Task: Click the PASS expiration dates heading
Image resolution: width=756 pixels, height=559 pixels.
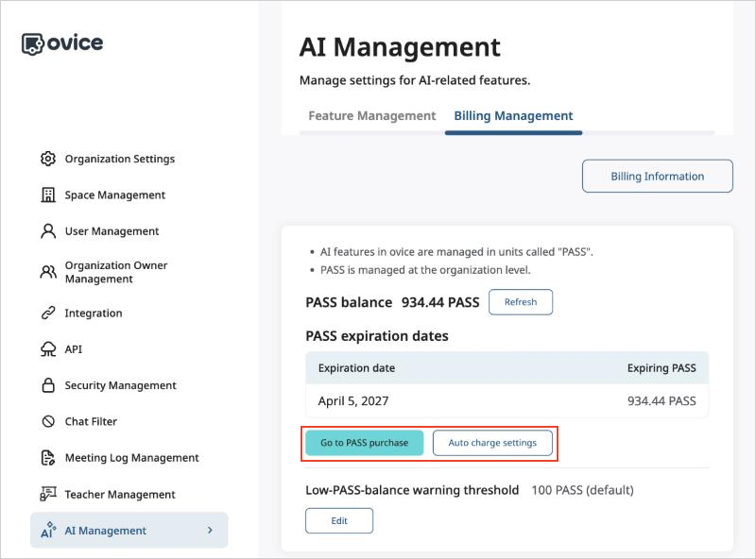Action: 376,336
